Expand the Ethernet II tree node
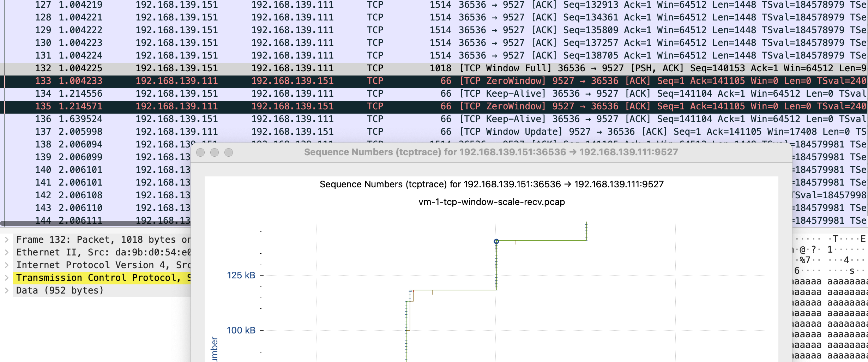Screen dimensions: 868x362 click(7, 252)
